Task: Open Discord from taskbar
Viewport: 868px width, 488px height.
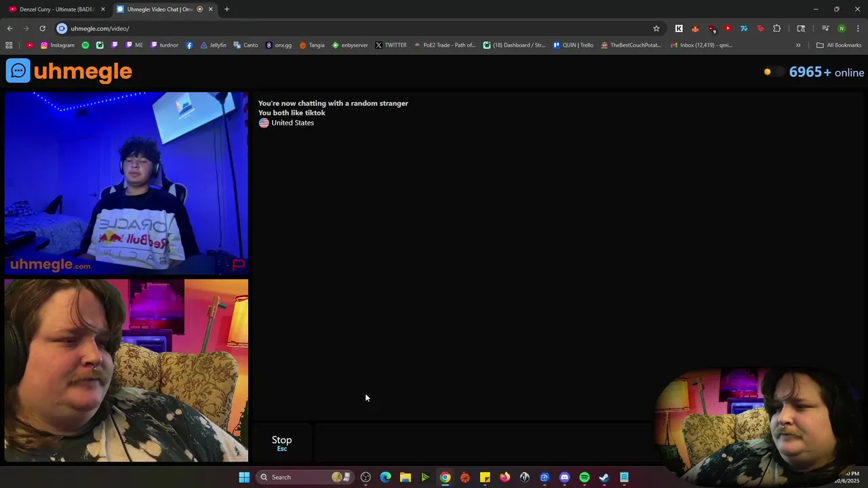Action: [x=564, y=477]
